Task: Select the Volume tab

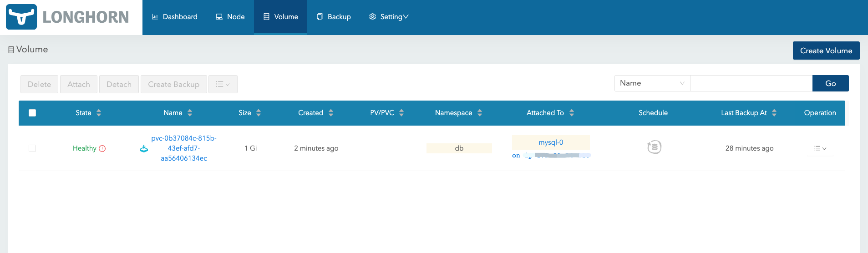Action: pyautogui.click(x=280, y=17)
